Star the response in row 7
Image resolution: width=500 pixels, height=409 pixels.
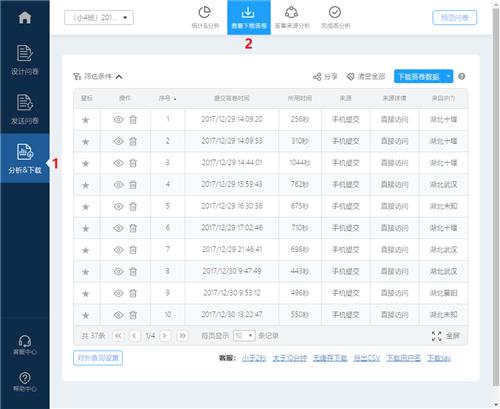click(x=86, y=250)
